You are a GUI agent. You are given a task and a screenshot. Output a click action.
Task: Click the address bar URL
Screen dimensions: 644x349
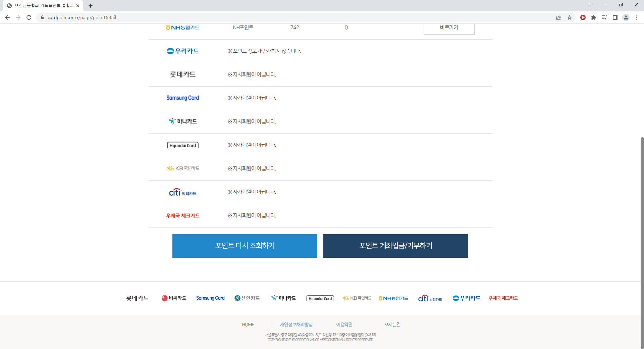[82, 17]
